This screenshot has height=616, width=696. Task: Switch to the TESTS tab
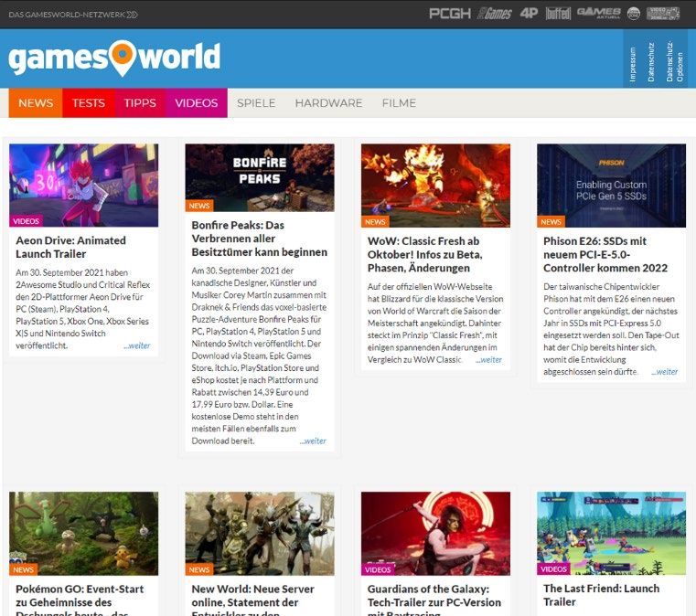[89, 103]
